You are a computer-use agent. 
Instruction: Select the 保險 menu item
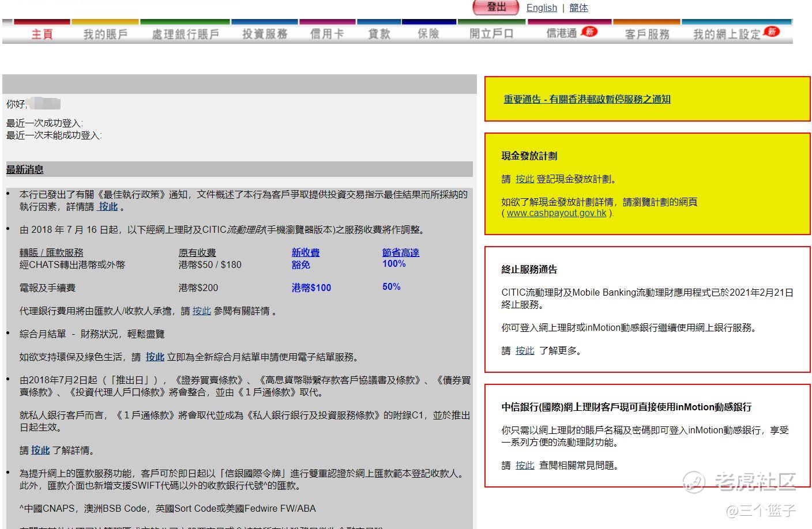click(x=428, y=34)
